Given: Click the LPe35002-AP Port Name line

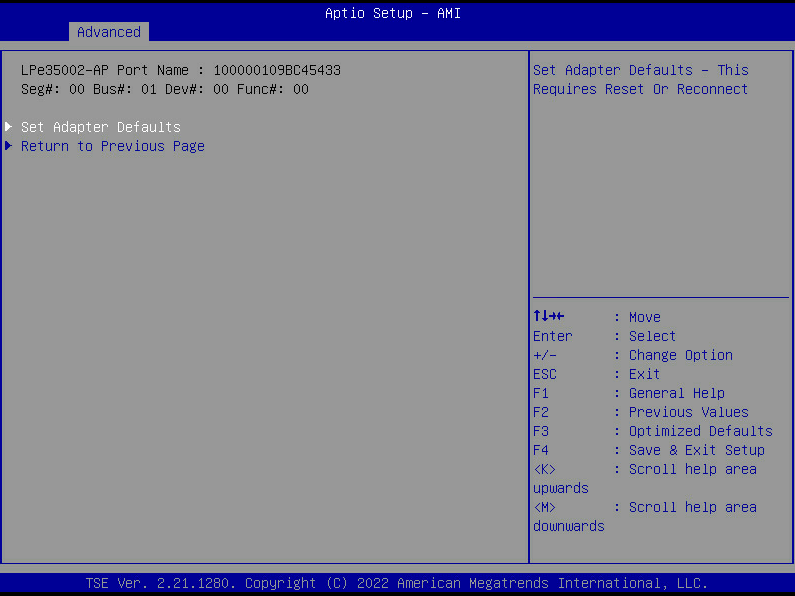Looking at the screenshot, I should point(180,70).
